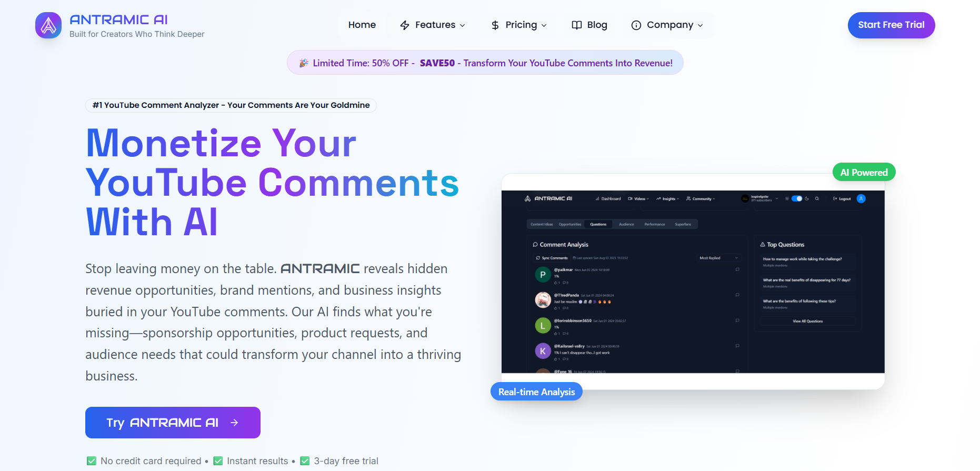Click the Start Free Trial button
The image size is (980, 471).
click(891, 25)
